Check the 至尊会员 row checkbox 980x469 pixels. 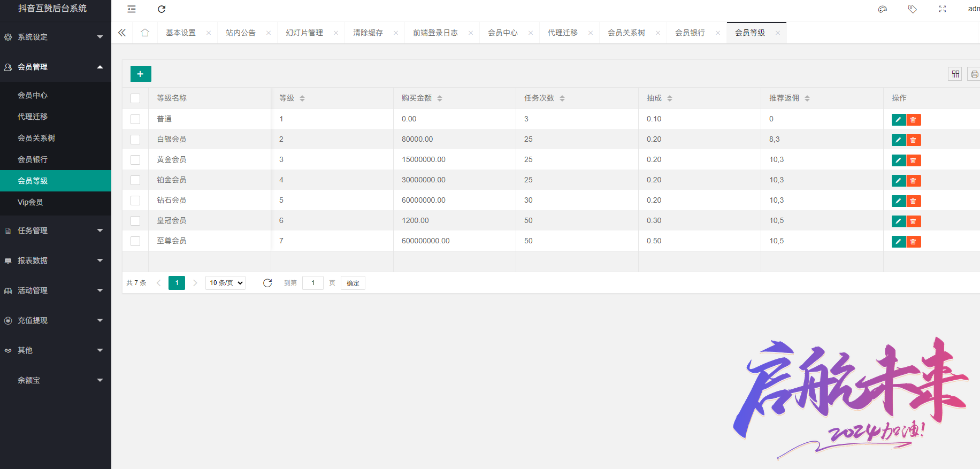click(135, 241)
